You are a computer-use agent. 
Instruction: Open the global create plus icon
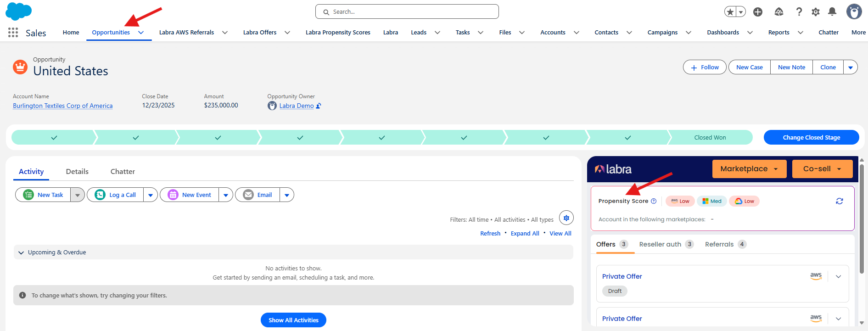point(758,12)
